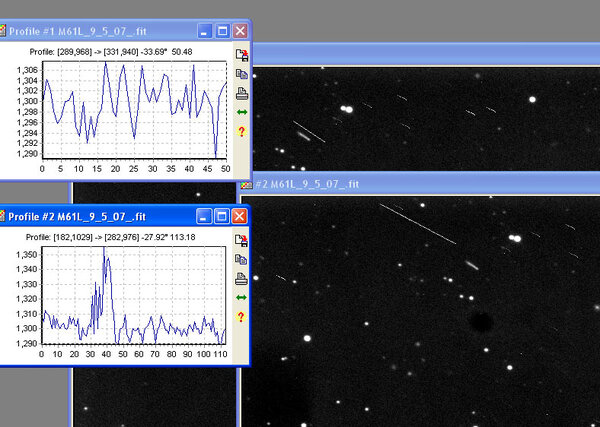Minimize the Profile #1 window
Viewport: 600px width, 427px height.
pos(205,31)
